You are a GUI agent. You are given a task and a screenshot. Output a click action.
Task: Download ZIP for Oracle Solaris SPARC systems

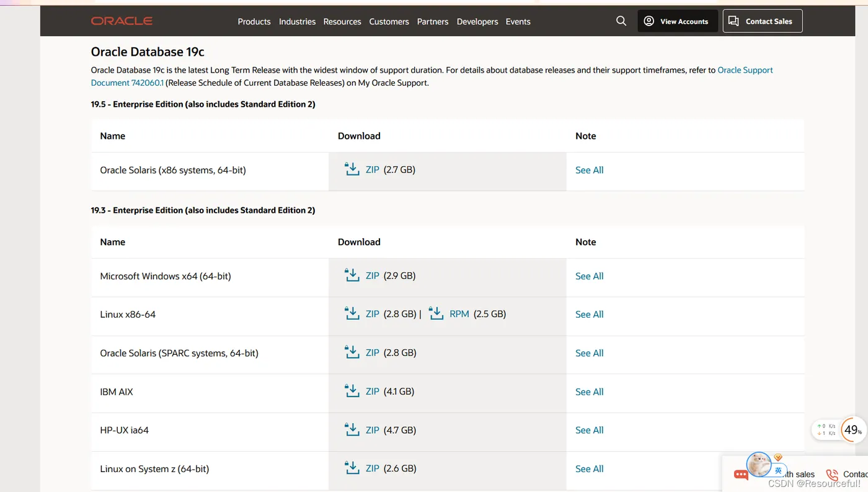point(372,352)
